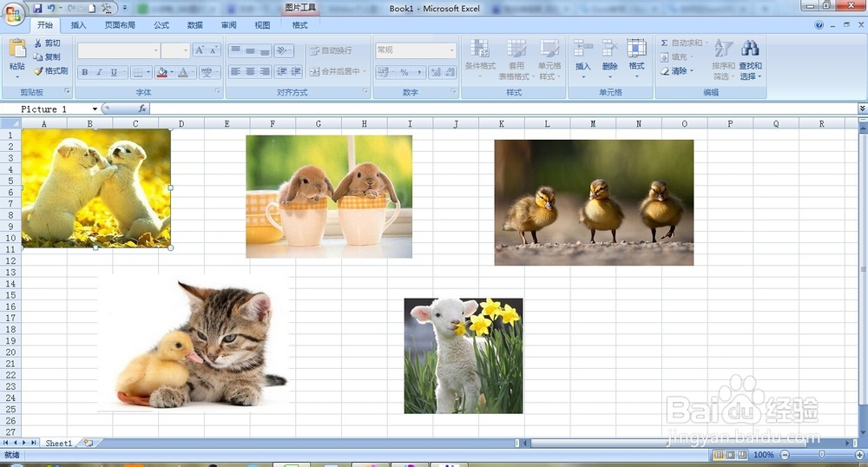Apply fill color paint bucket
Image resolution: width=868 pixels, height=467 pixels.
(161, 72)
